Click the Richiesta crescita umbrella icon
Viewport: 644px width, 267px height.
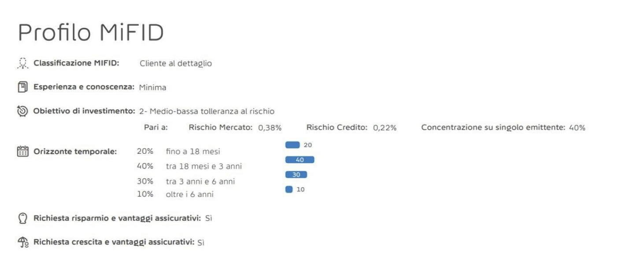(x=23, y=242)
